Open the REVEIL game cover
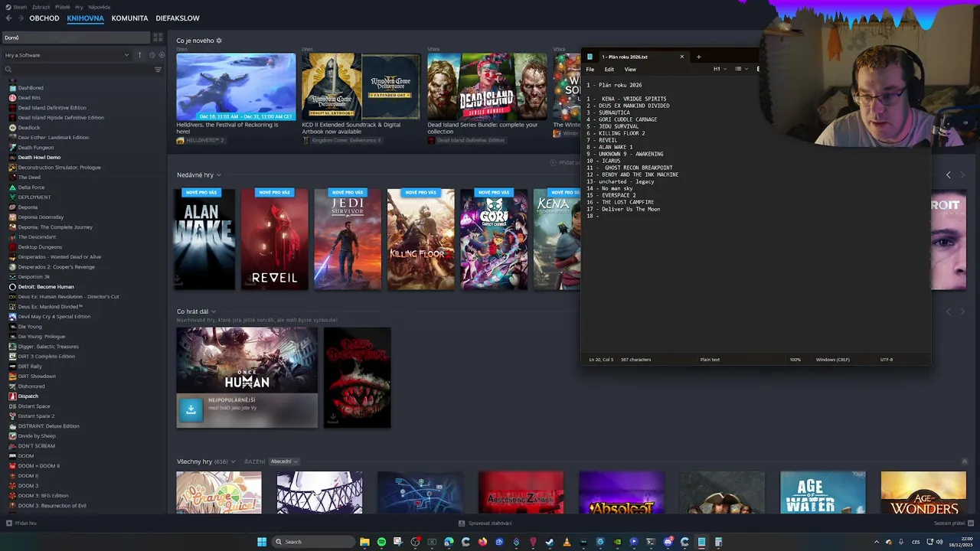Screen dimensions: 980x551 click(275, 239)
